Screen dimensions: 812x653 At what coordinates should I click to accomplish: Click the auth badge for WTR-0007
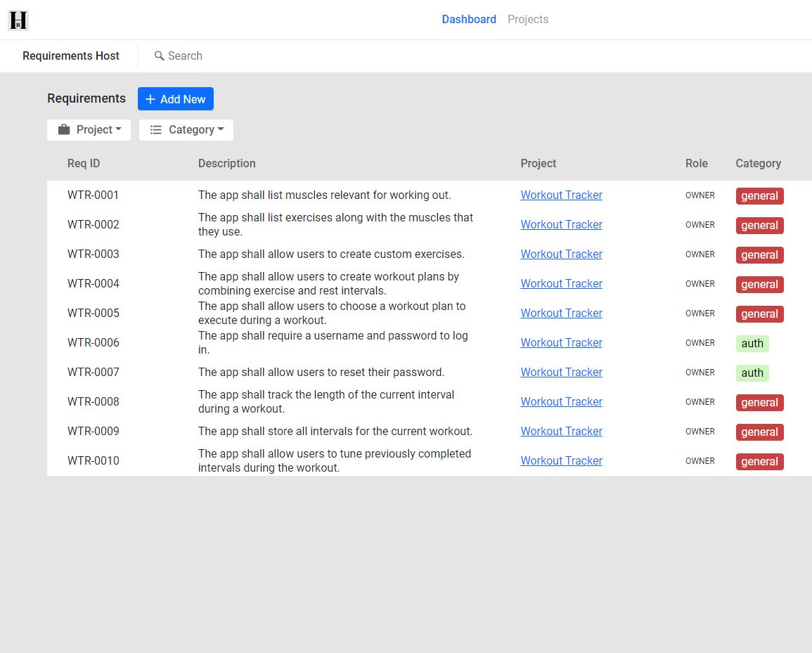[x=752, y=373]
